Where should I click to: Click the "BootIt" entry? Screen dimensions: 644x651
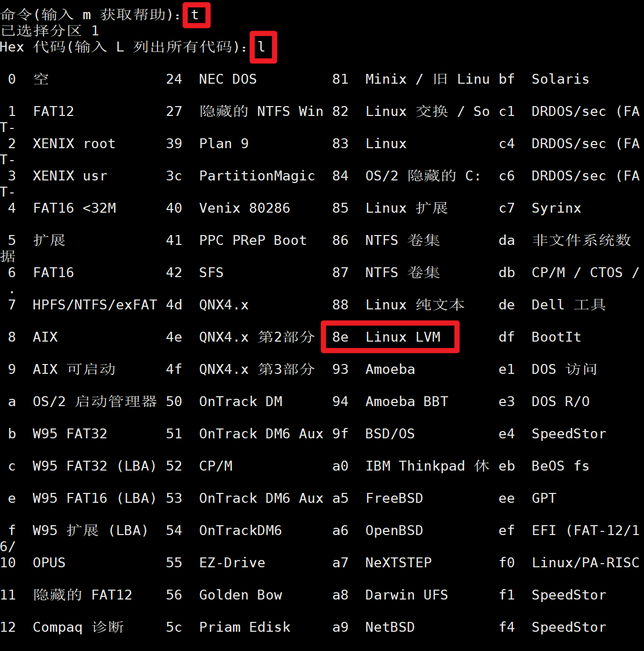click(557, 337)
